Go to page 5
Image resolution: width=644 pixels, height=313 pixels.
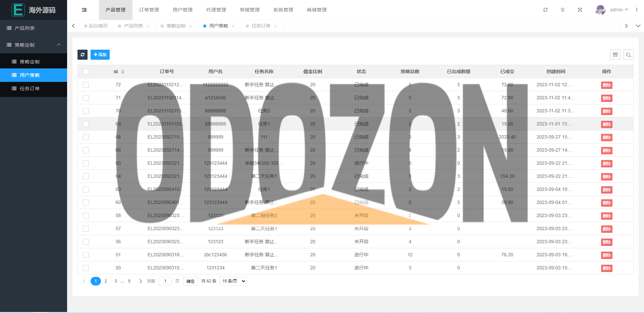pos(129,281)
